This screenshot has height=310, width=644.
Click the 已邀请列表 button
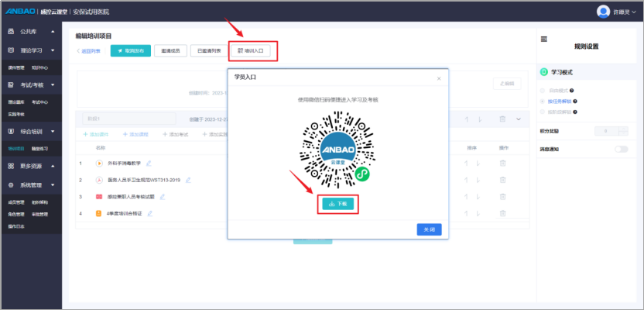[x=209, y=50]
